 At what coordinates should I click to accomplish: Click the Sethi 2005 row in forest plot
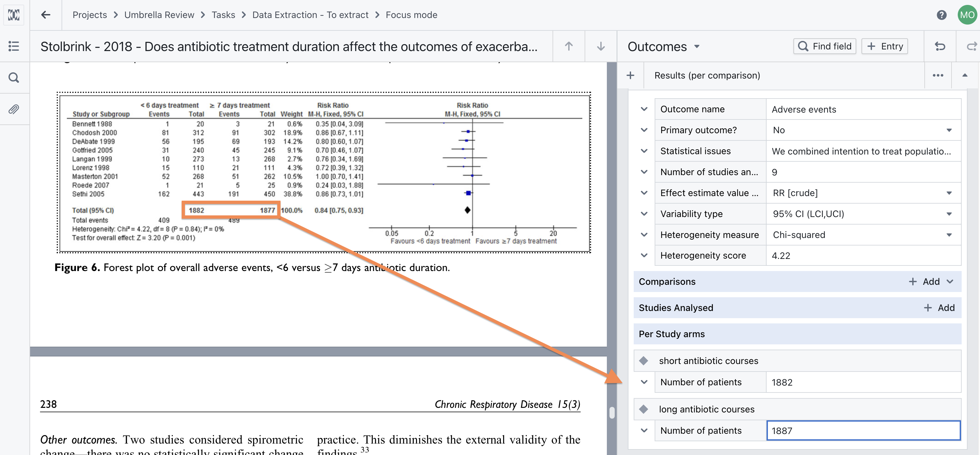coord(218,194)
